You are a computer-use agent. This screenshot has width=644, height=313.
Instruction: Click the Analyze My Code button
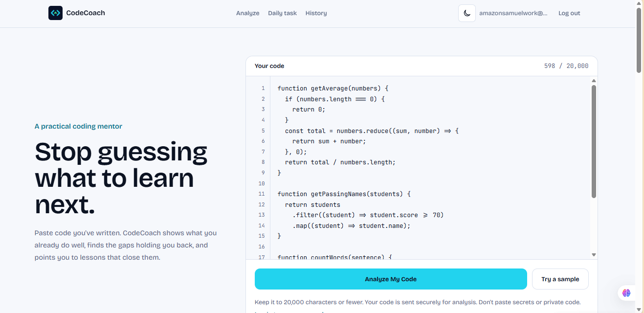(391, 279)
